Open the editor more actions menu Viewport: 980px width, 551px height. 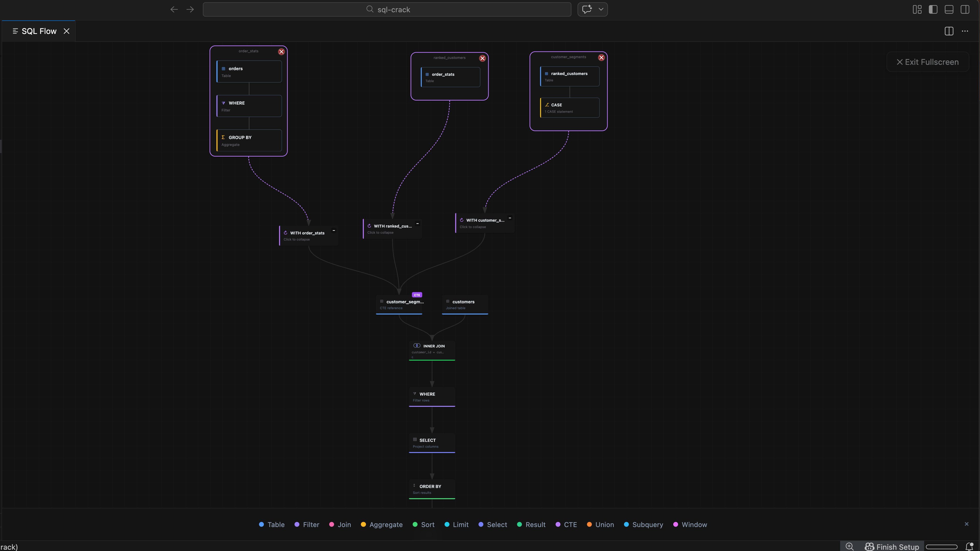point(965,31)
